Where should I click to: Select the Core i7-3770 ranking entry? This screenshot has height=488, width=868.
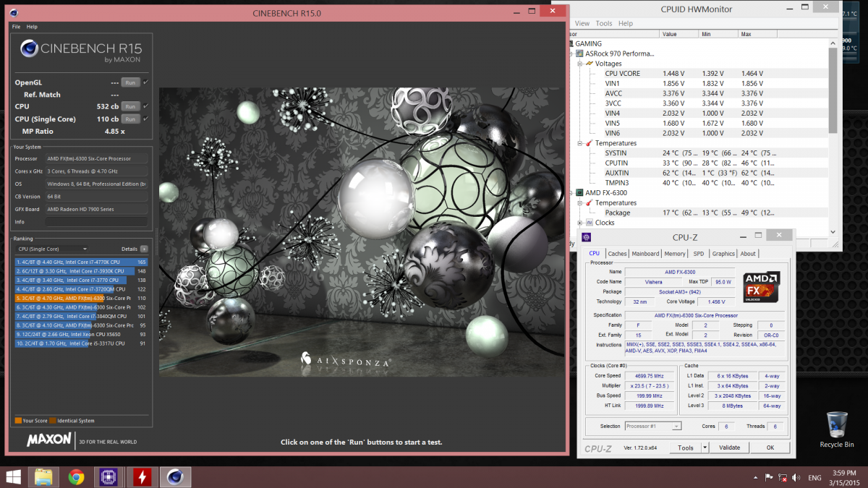82,280
